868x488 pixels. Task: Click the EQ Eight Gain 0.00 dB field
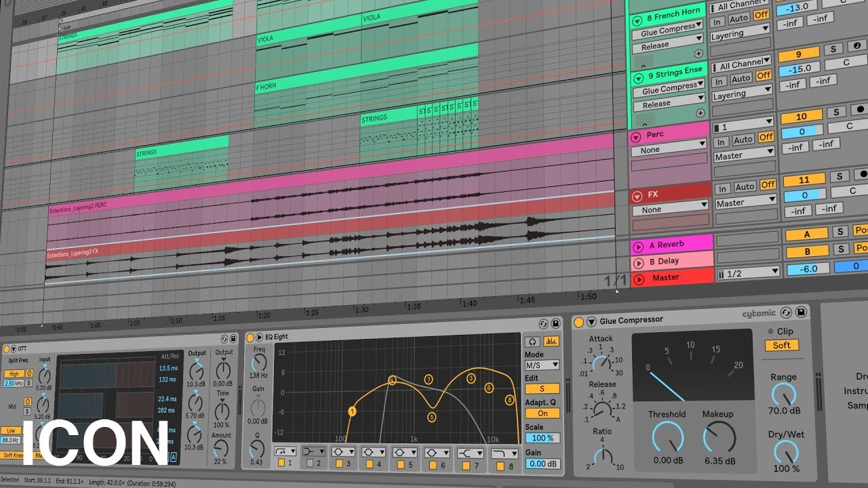point(542,464)
